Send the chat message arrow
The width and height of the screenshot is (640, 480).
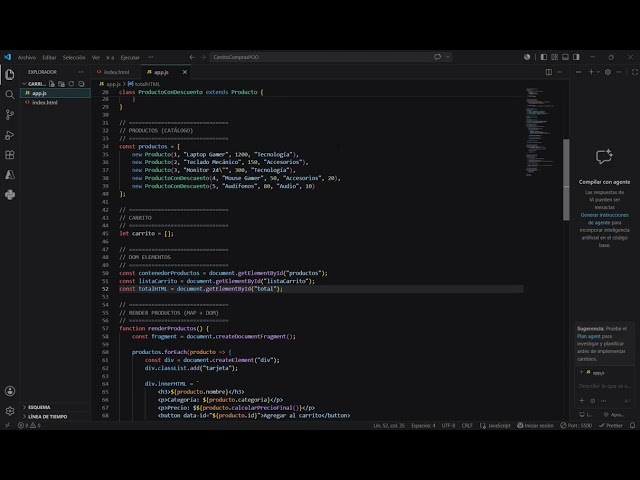point(627,400)
